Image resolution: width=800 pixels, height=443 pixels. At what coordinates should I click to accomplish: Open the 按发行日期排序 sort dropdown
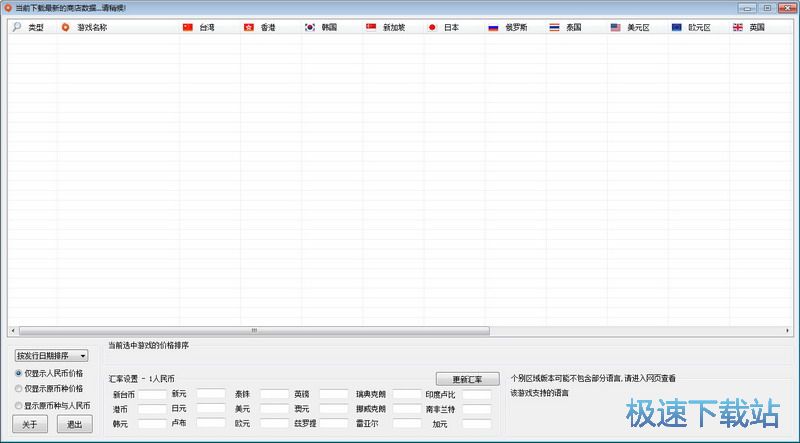(52, 355)
